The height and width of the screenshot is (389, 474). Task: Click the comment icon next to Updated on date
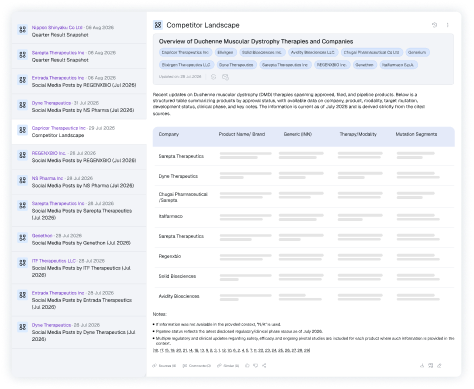(225, 77)
